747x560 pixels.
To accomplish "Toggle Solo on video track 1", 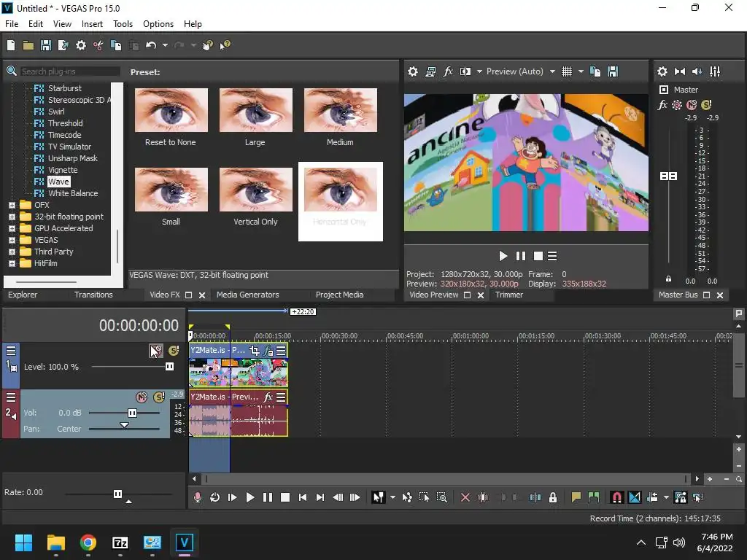I will (x=174, y=351).
